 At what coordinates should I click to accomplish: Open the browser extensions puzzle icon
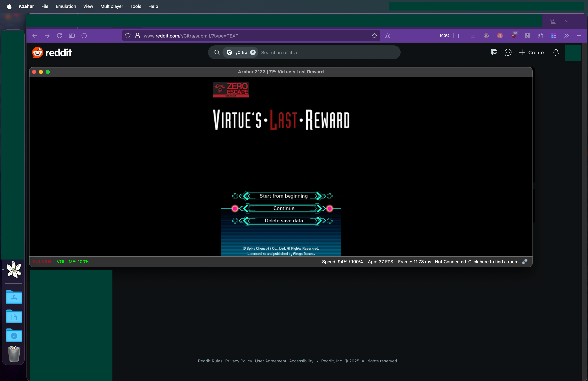[x=541, y=36]
